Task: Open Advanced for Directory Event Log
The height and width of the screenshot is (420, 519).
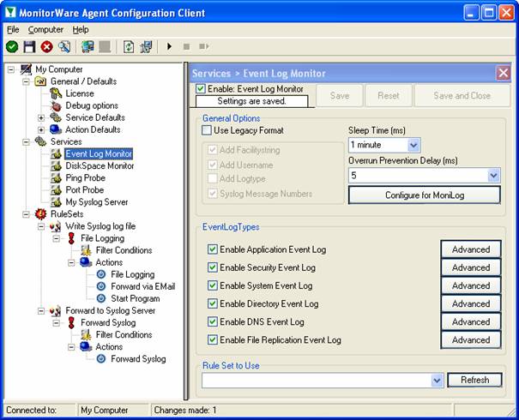Action: [471, 303]
